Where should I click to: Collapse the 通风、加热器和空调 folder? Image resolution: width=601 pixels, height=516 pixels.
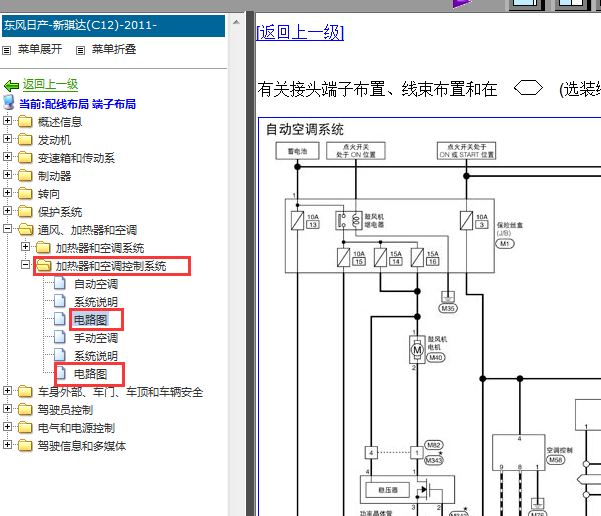pyautogui.click(x=7, y=228)
